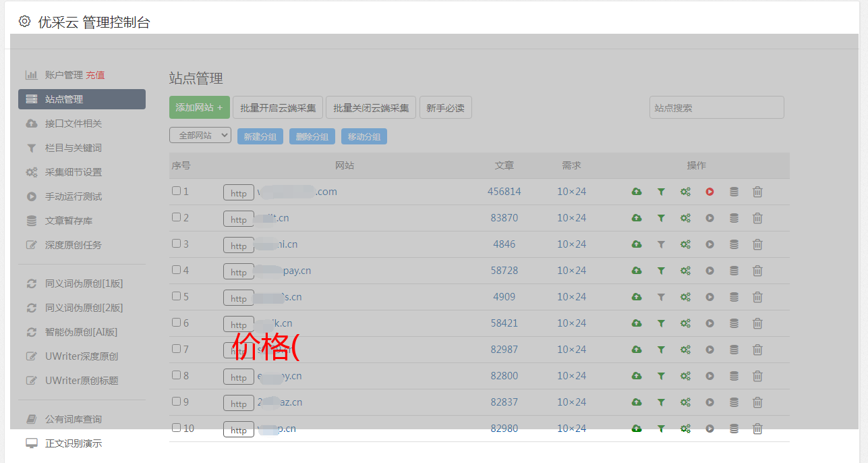Click the cloud upload icon in row 4
The height and width of the screenshot is (463, 868).
coord(637,271)
